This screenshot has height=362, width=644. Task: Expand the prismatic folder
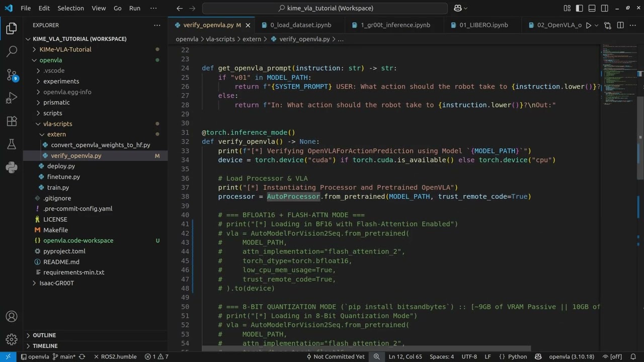point(56,103)
